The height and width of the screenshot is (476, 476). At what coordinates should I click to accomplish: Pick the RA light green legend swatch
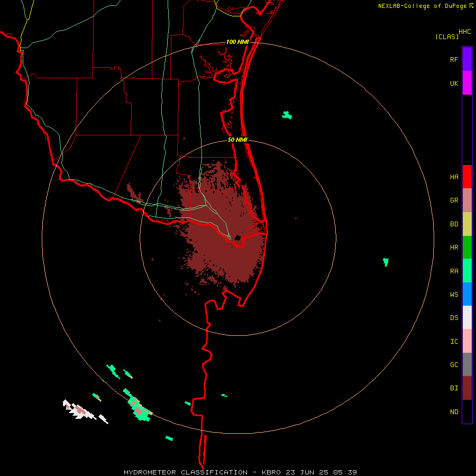pos(467,271)
